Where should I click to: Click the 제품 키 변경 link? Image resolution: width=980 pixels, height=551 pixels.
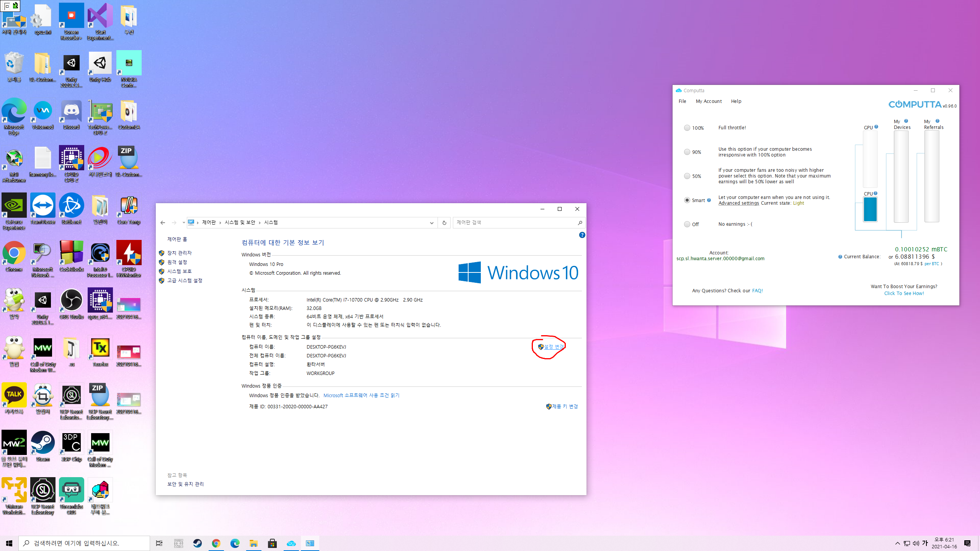(x=565, y=406)
